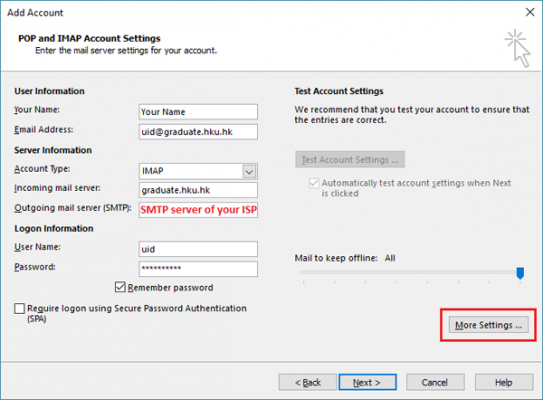543x400 pixels.
Task: Enable Require logon using Secure Password Authentication
Action: coord(19,308)
